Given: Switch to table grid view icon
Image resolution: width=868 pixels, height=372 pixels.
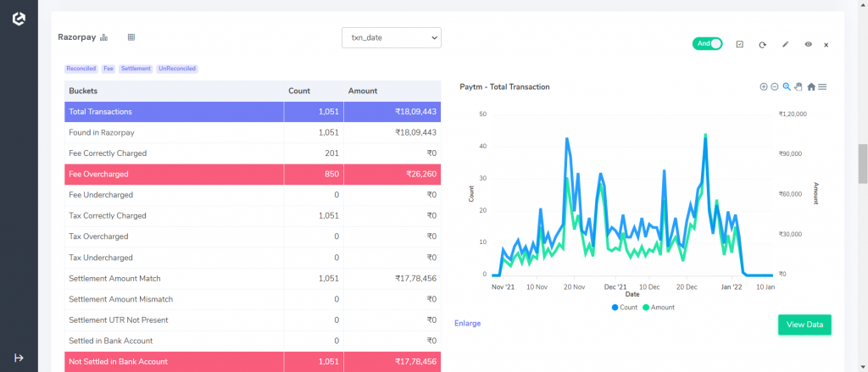Looking at the screenshot, I should click(x=131, y=37).
